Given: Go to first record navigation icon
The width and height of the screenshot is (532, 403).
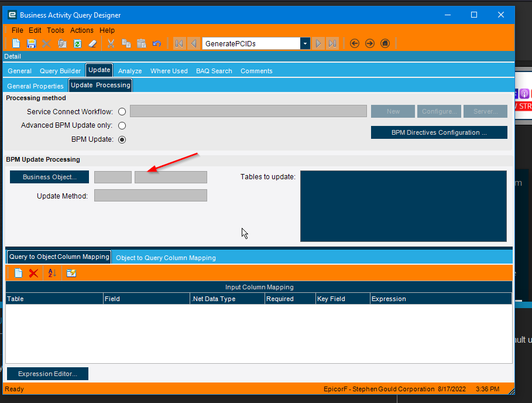Looking at the screenshot, I should pos(180,43).
